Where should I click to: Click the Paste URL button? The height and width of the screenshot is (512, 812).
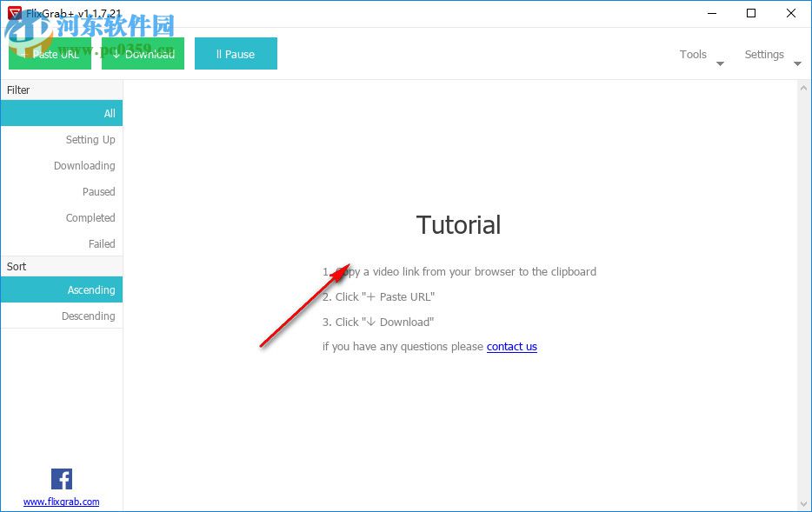(x=50, y=53)
